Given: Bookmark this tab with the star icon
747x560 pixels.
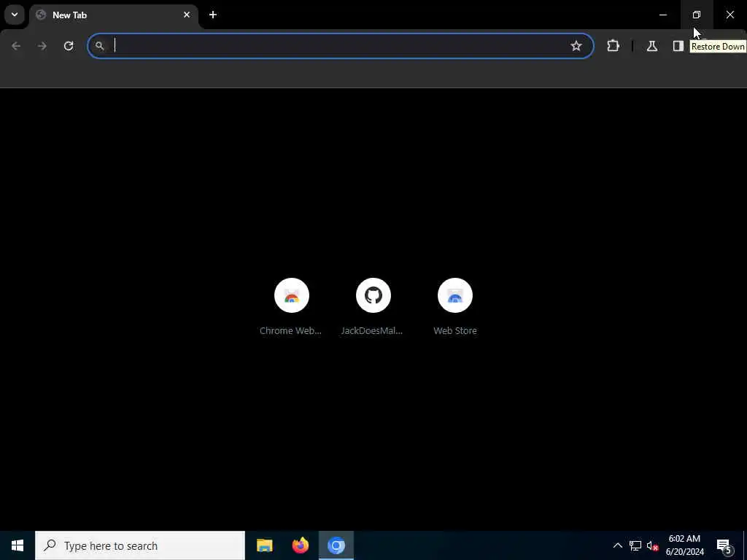Looking at the screenshot, I should click(x=576, y=46).
